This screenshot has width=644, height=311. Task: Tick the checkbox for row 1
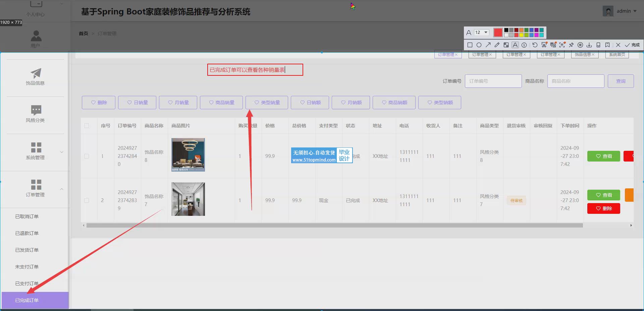[87, 156]
